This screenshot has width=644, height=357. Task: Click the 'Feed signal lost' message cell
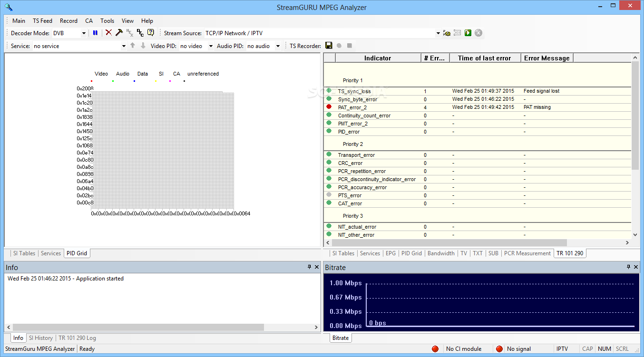coord(541,90)
